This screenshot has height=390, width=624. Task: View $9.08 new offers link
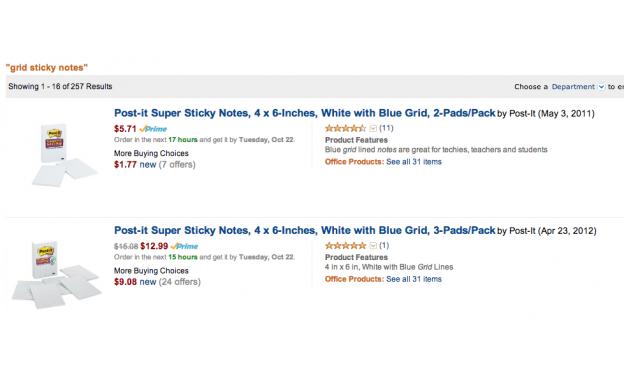[x=157, y=282]
